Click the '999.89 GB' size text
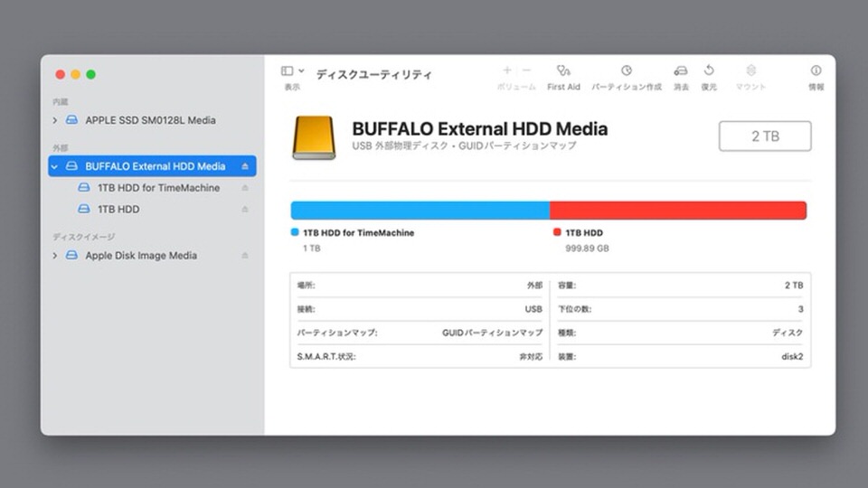The width and height of the screenshot is (868, 488). (587, 249)
